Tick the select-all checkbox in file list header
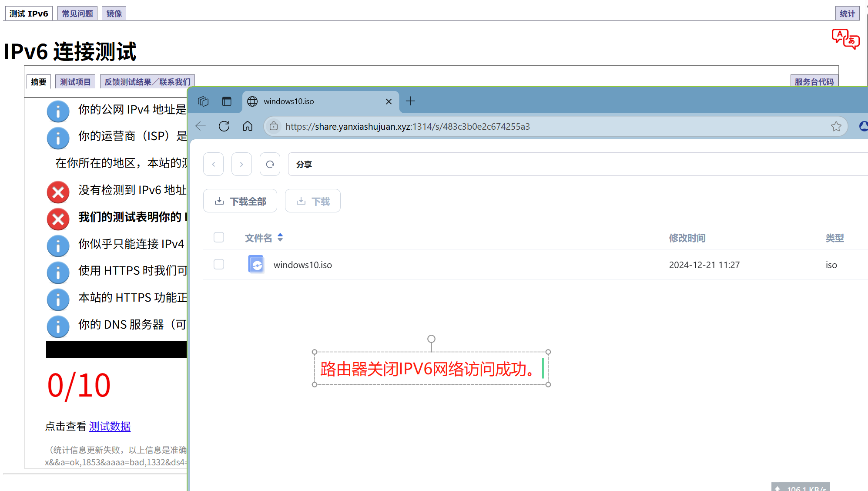This screenshot has height=491, width=868. tap(219, 237)
